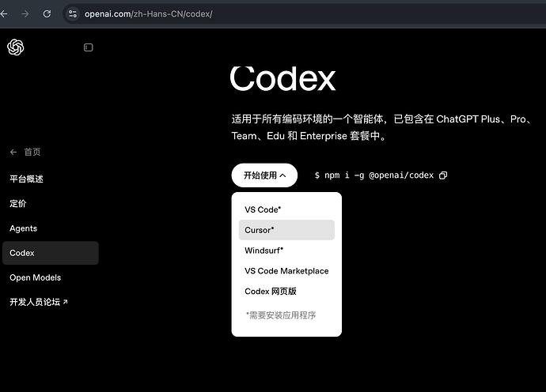
Task: Click the OpenAI logo icon
Action: tap(16, 47)
